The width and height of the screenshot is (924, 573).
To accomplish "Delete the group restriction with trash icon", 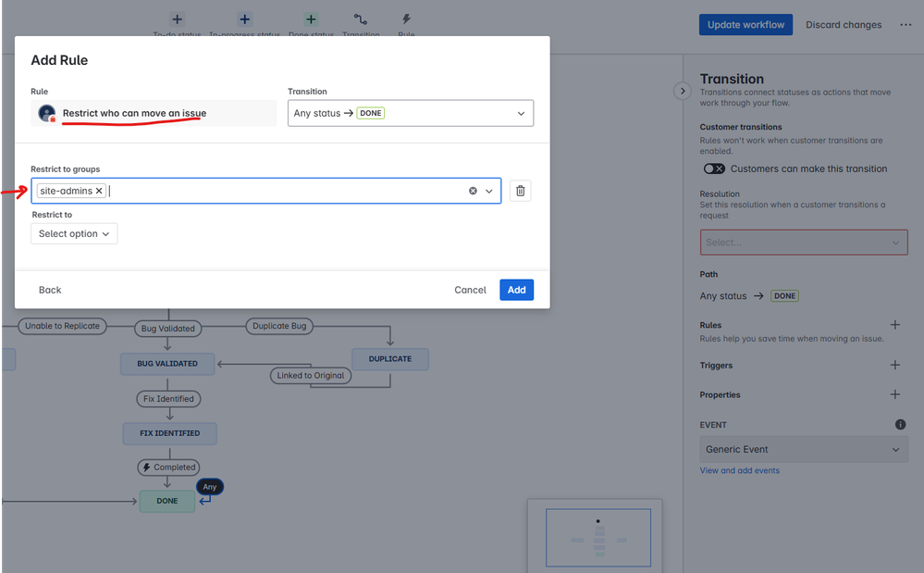I will point(521,191).
